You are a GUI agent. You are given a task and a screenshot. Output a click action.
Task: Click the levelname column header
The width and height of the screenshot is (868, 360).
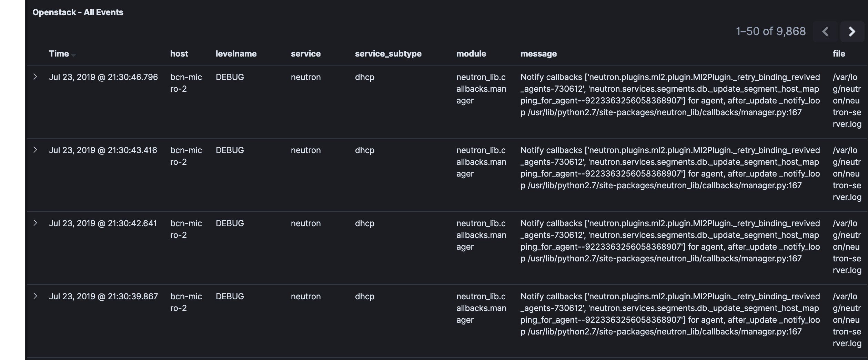[236, 53]
